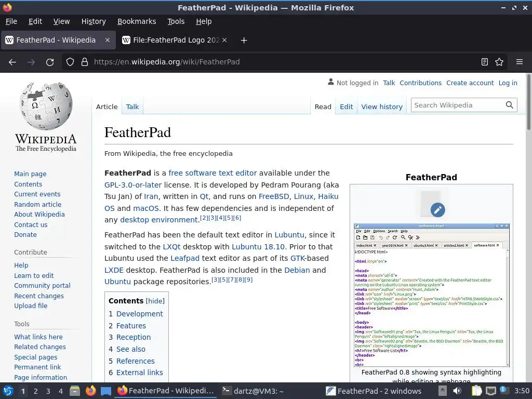Switch to File:FeatherPad Logo tab
This screenshot has height=399, width=532.
[176, 40]
